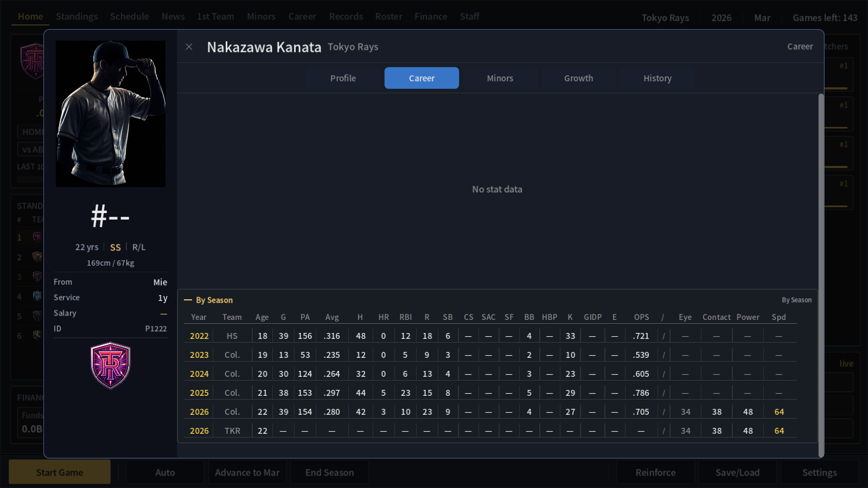The height and width of the screenshot is (488, 868).
Task: Click the Tokyo Rays shield logo
Action: click(x=111, y=365)
